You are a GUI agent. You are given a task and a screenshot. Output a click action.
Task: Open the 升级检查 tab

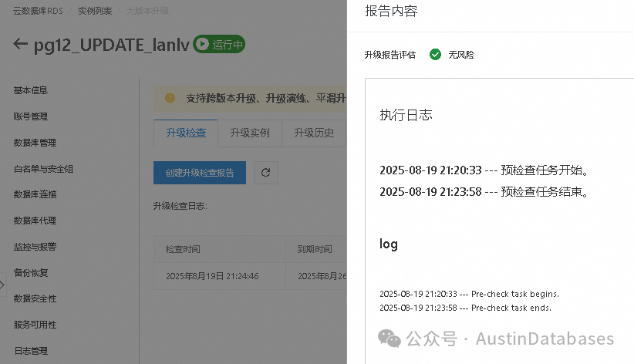pos(186,133)
